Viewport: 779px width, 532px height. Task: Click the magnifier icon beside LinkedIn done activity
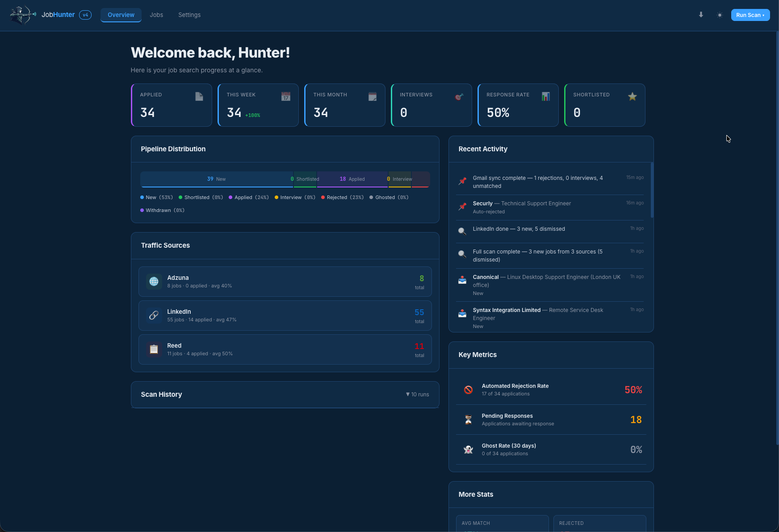click(462, 231)
